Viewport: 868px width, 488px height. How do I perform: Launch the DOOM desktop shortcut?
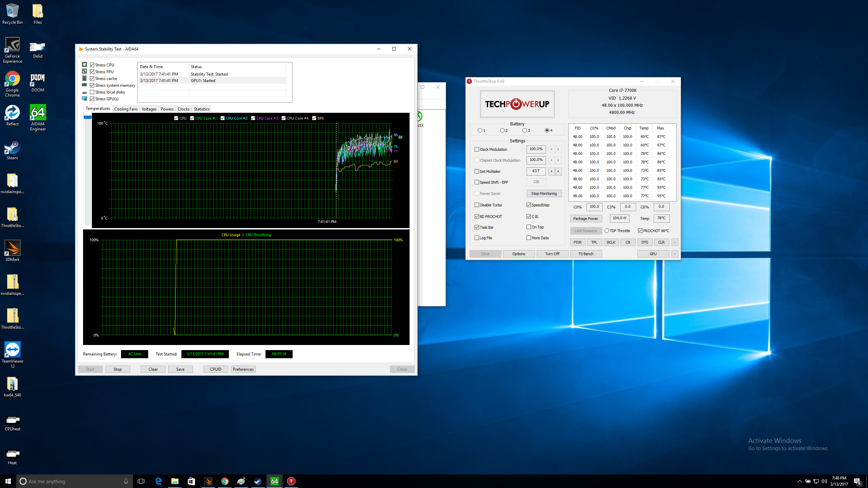click(38, 82)
